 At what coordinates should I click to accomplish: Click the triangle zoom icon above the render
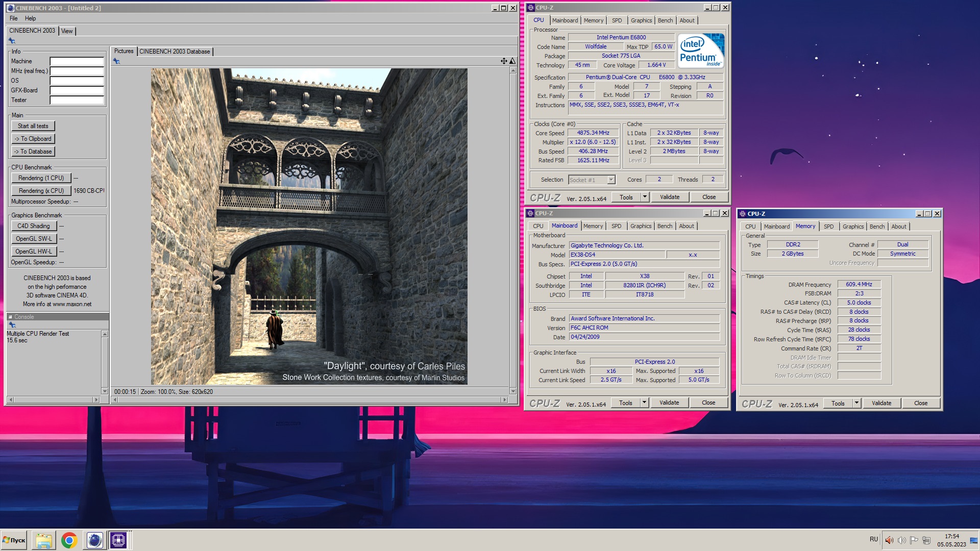512,61
